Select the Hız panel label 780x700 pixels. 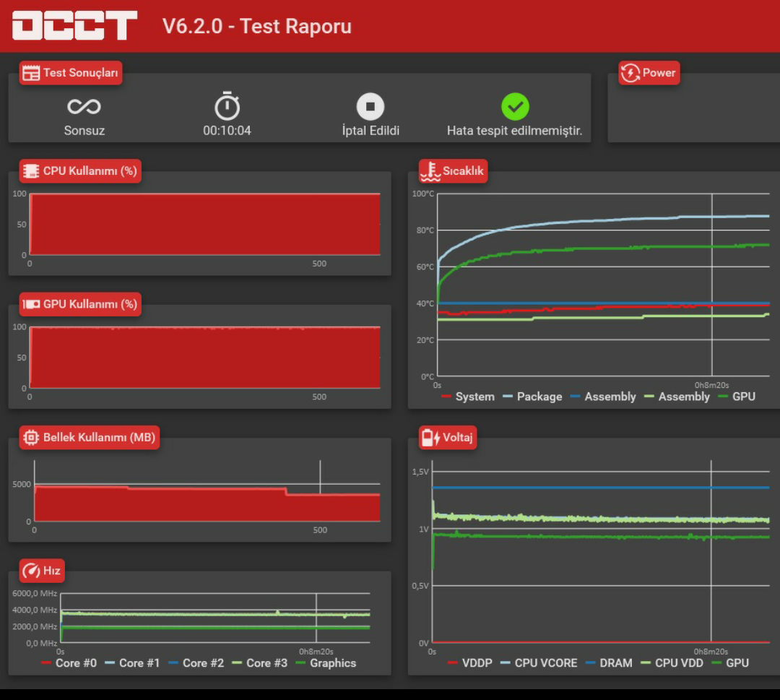coord(52,571)
